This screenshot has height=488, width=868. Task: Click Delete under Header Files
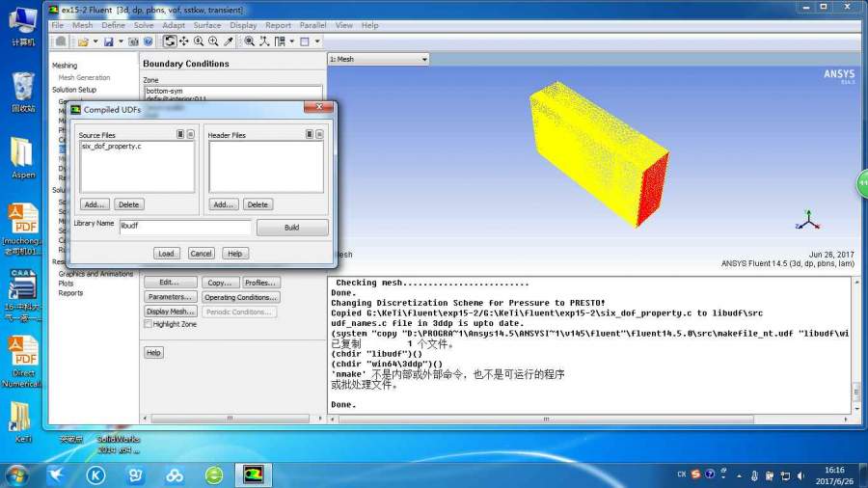pyautogui.click(x=258, y=204)
